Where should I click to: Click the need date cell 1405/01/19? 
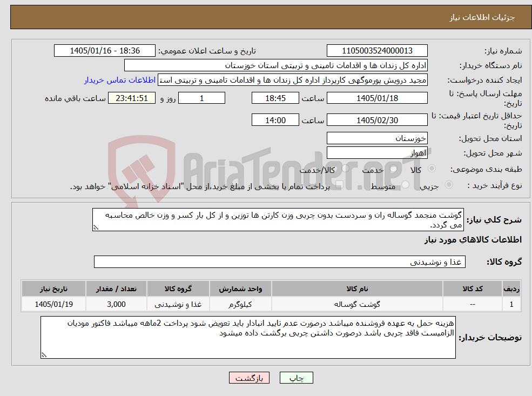[53, 304]
